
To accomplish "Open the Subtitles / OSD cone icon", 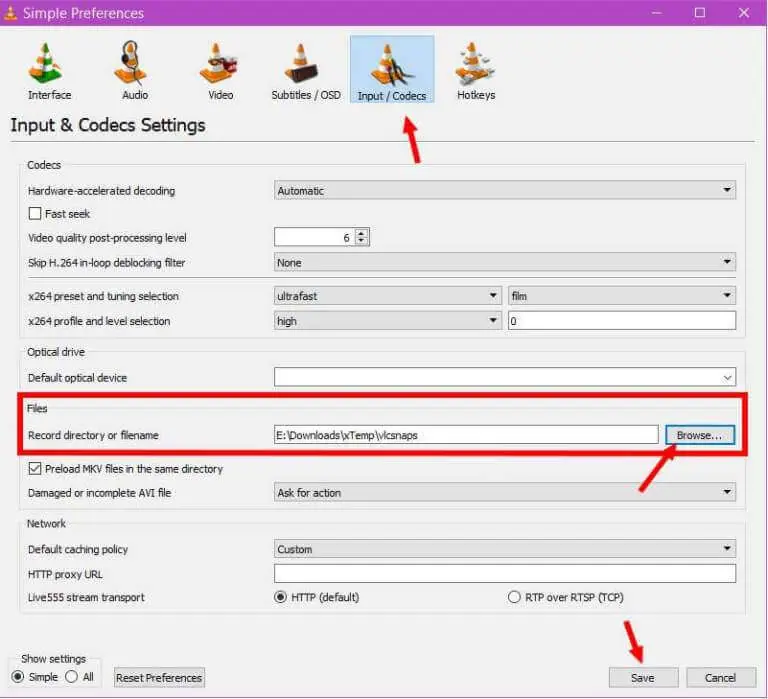I will [x=302, y=64].
